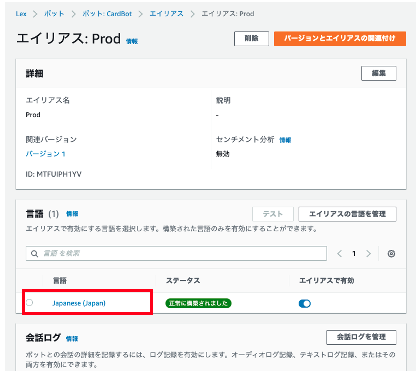This screenshot has height=383, width=417.
Task: Click バージョンとエイリアスの関連付け orange button
Action: tap(340, 38)
